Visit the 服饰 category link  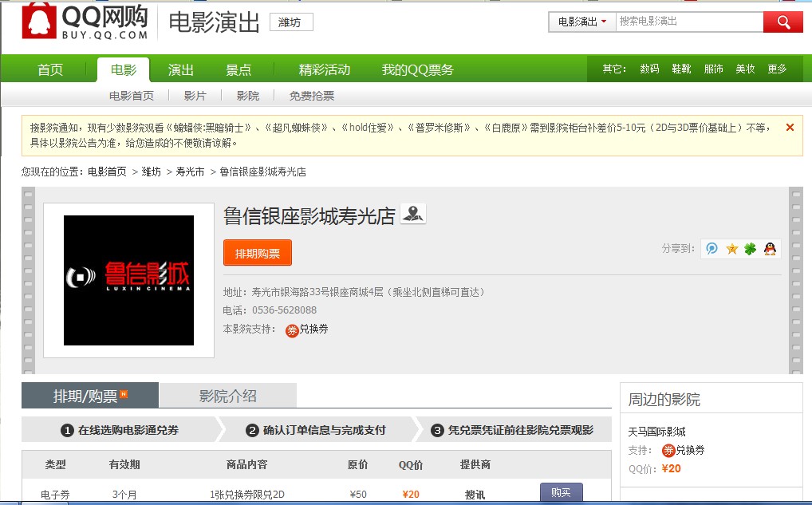tap(713, 69)
